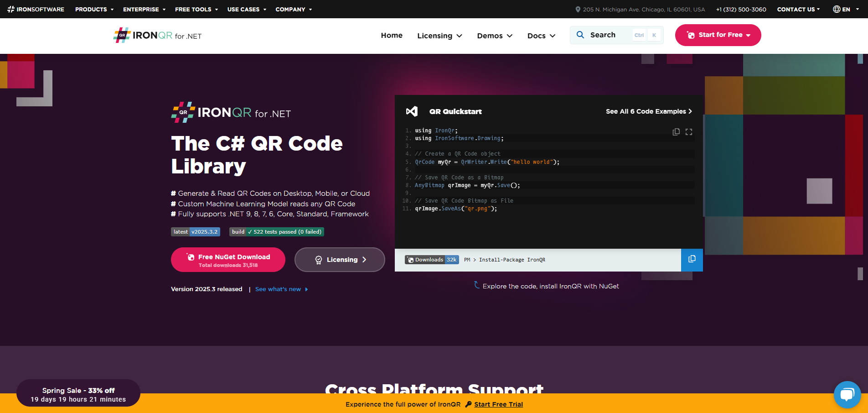Open the Contact Us dropdown
The height and width of the screenshot is (413, 868).
coord(798,9)
